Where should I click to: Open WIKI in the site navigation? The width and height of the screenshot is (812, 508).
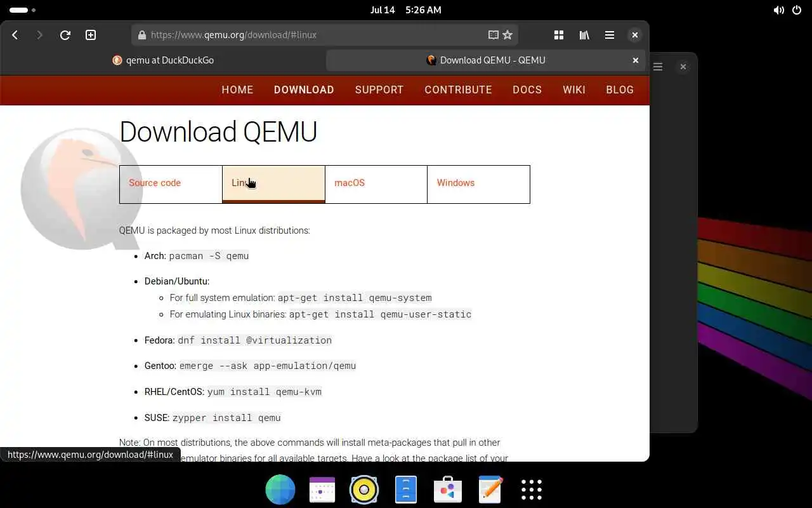click(574, 90)
